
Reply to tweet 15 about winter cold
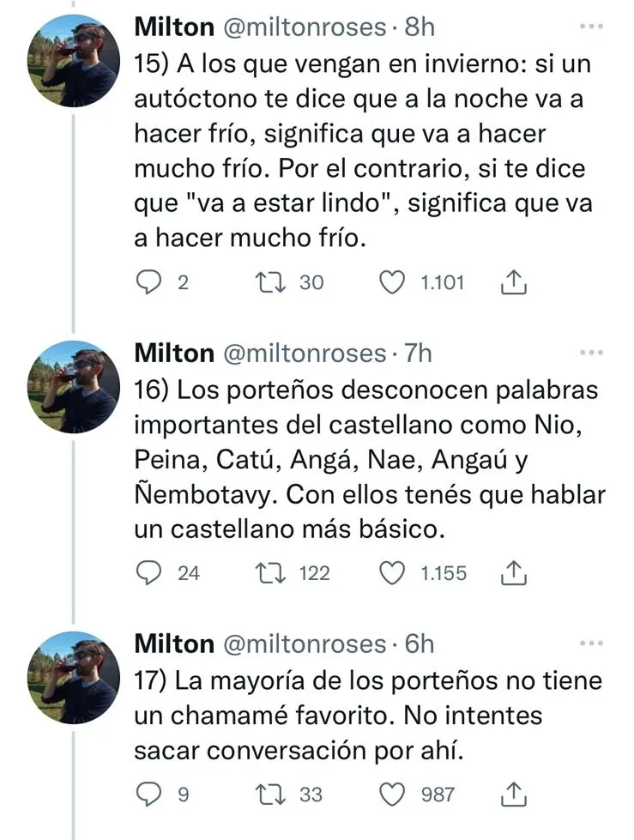[150, 282]
